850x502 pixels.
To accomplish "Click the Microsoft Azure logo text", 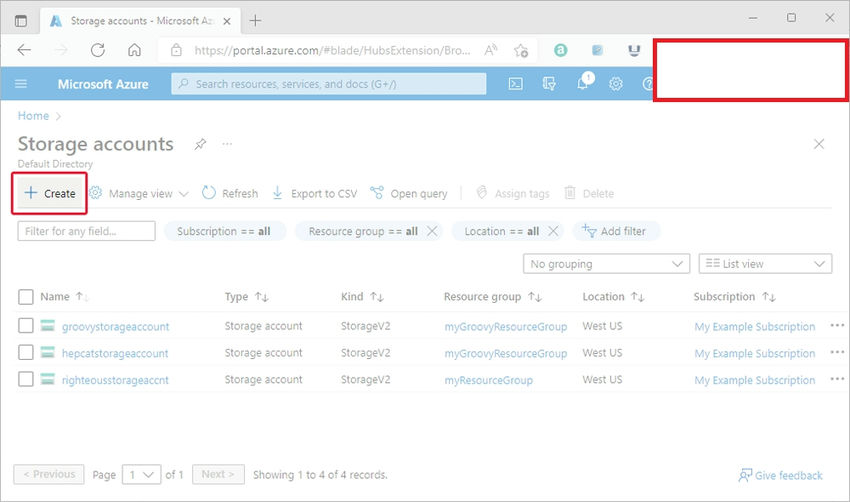I will click(103, 84).
